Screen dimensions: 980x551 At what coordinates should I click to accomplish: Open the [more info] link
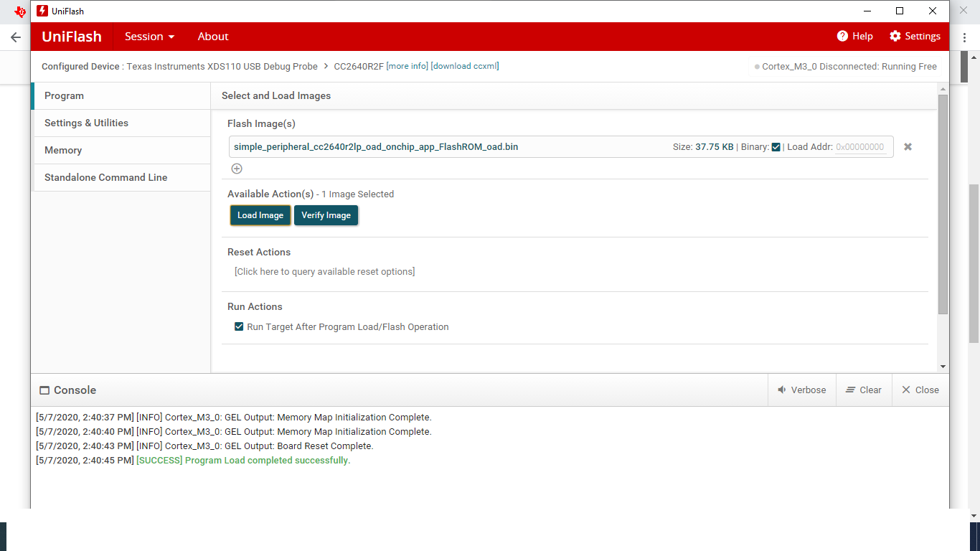pos(407,66)
